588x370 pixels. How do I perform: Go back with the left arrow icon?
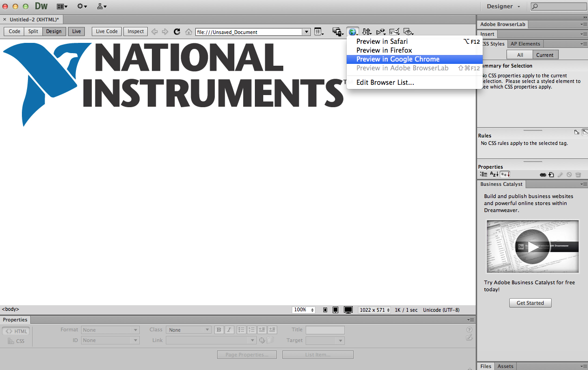155,32
